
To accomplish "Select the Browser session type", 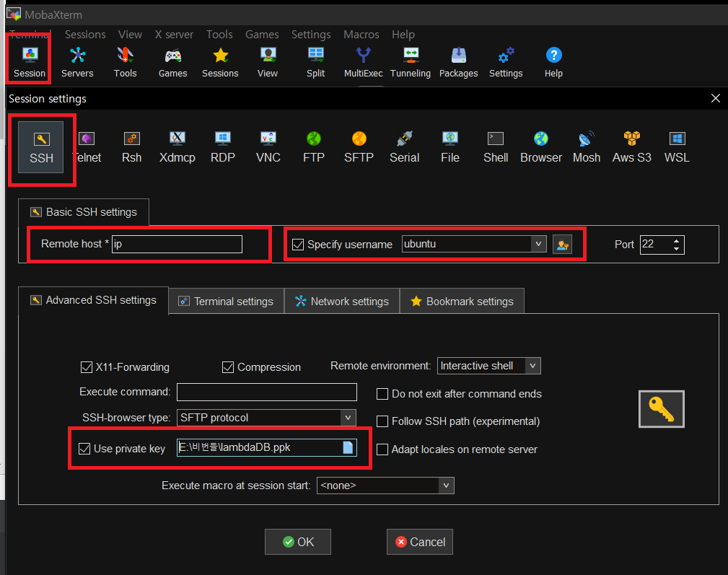I will tap(541, 147).
